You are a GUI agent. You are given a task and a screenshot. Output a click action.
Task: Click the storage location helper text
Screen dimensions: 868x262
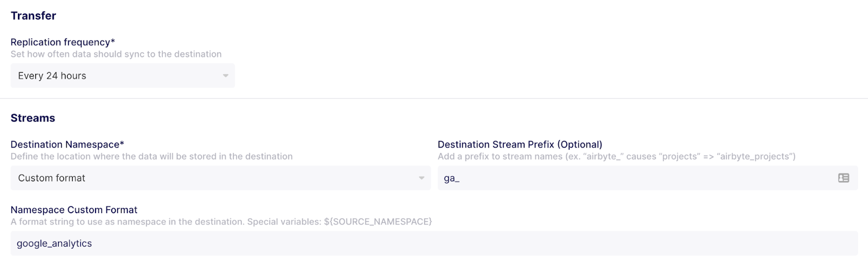[151, 156]
